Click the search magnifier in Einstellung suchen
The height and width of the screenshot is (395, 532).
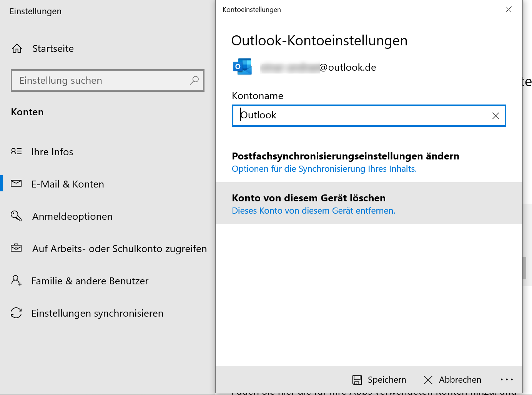[194, 80]
